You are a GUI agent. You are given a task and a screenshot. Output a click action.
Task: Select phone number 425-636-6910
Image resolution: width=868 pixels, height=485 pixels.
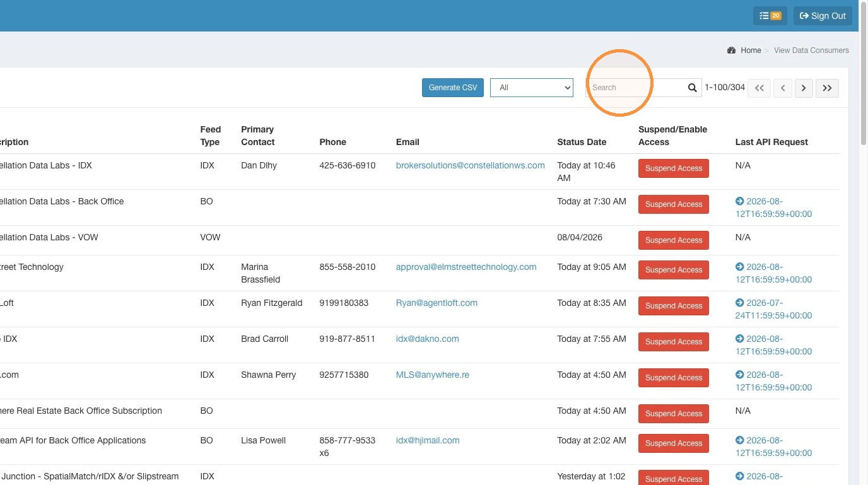[347, 165]
